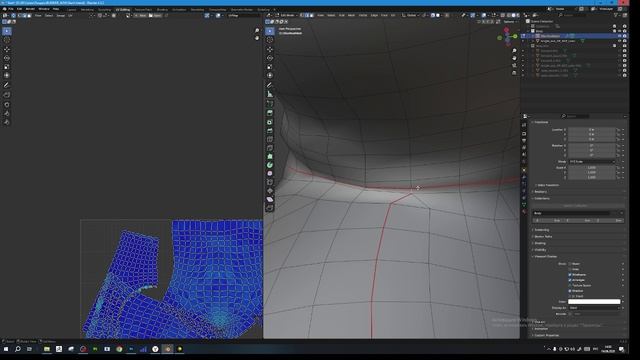
Task: Open the Display As Solid dropdown
Action: [594, 308]
